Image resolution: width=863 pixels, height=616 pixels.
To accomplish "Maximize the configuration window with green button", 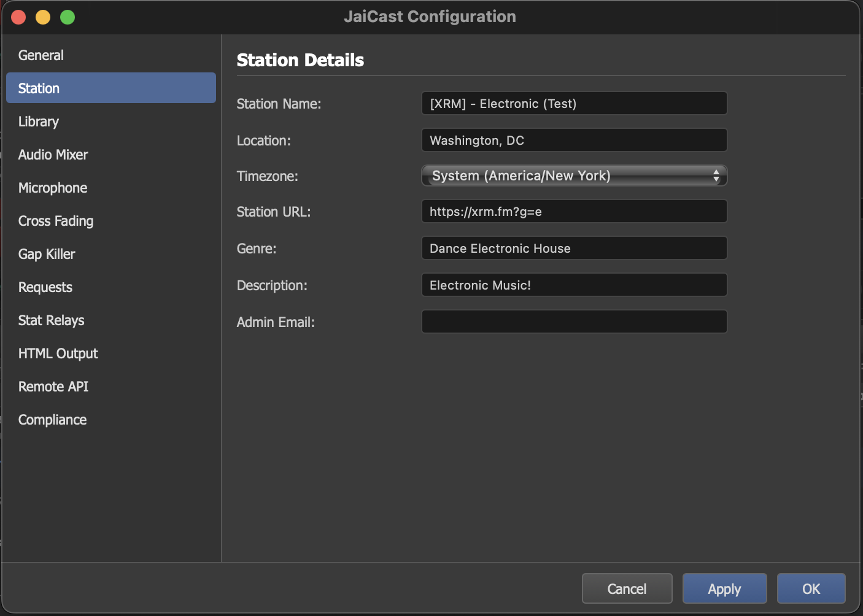I will 68,17.
